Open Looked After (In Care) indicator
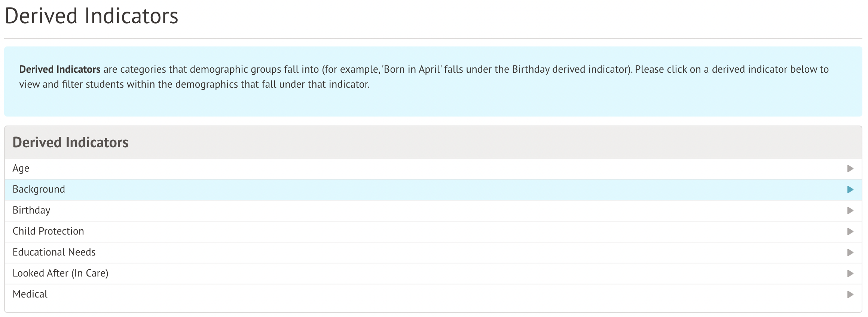Viewport: 868px width, 317px height. [61, 274]
